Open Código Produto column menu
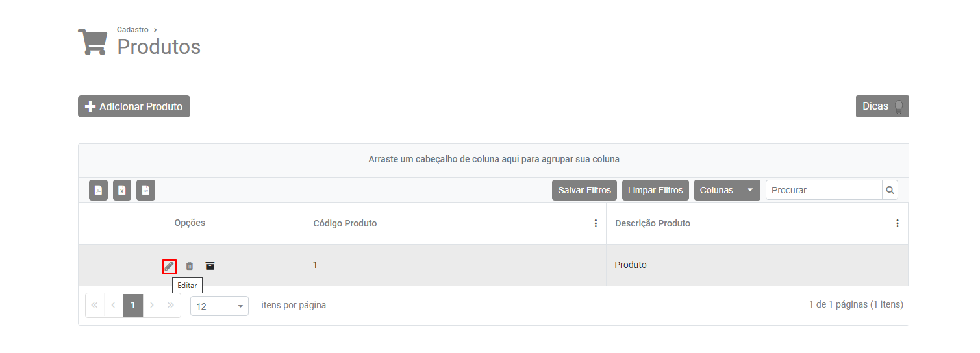 click(x=596, y=223)
